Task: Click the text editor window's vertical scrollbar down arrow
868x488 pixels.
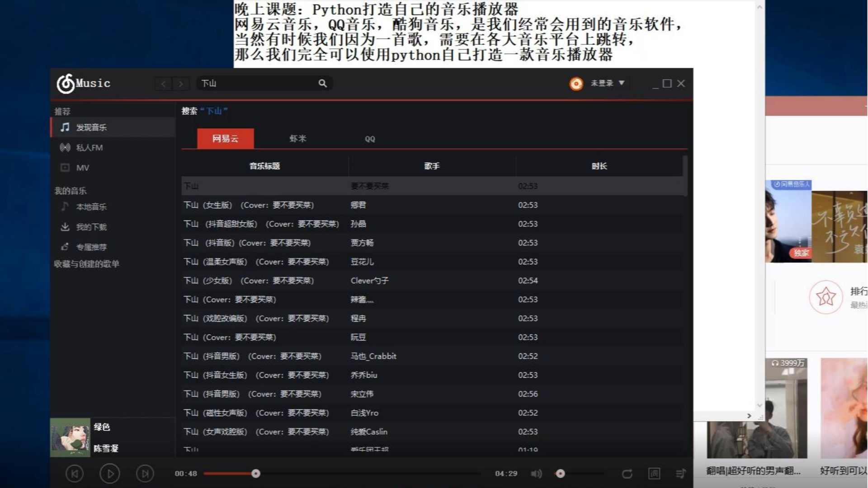Action: 759,405
